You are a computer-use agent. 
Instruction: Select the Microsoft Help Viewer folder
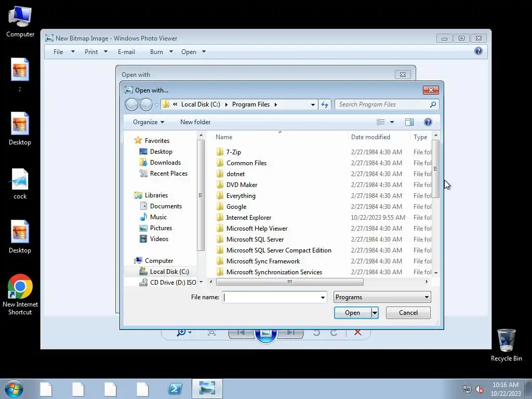pos(257,229)
